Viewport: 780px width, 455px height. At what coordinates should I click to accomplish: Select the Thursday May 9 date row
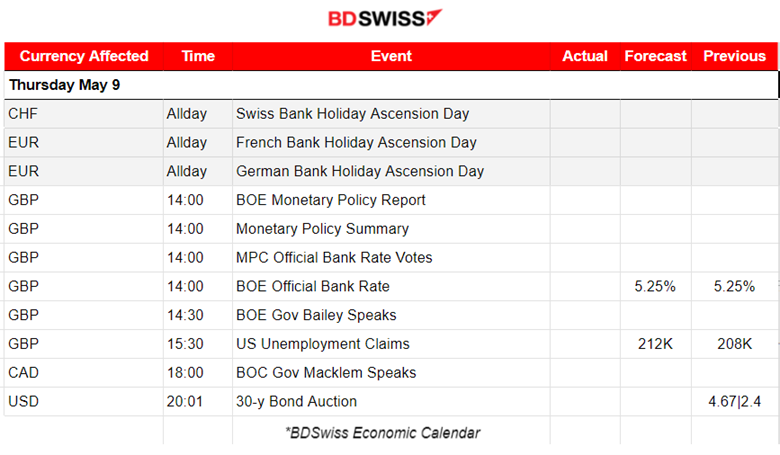tap(391, 85)
